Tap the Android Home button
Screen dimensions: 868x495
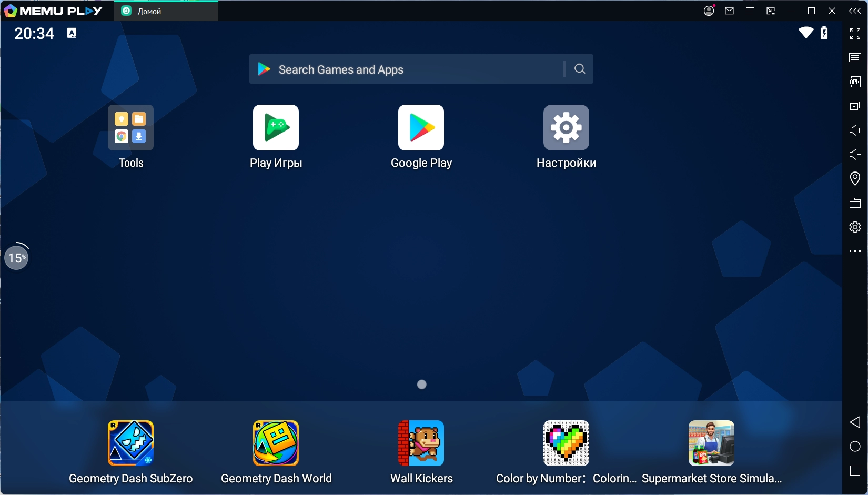point(855,447)
